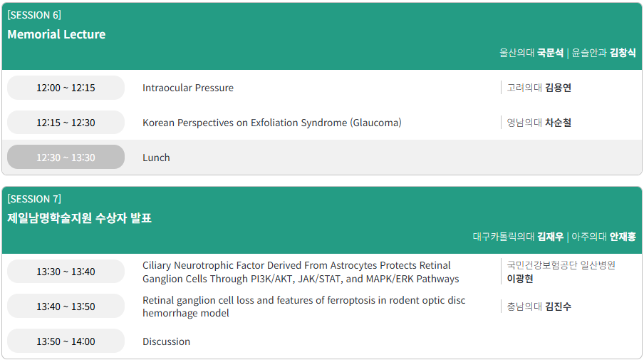Click chair name 김창식 in Session 6
The image size is (644, 360).
click(623, 53)
